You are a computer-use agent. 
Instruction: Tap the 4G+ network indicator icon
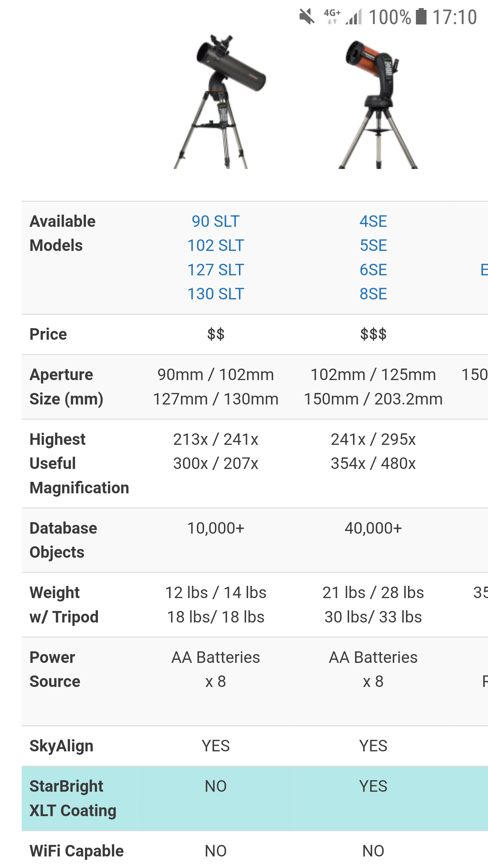point(332,17)
